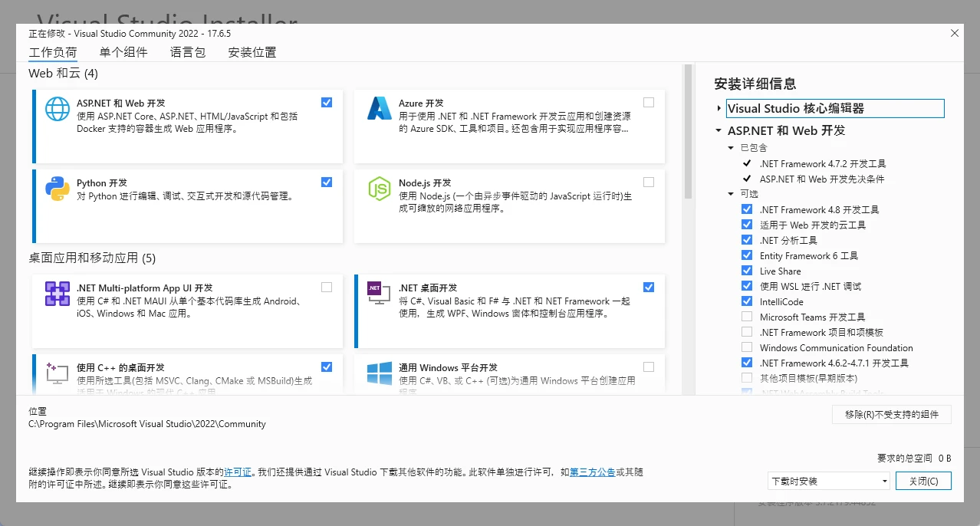Check the 通用 Windows 平台开发 workload
This screenshot has width=980, height=526.
[x=649, y=367]
